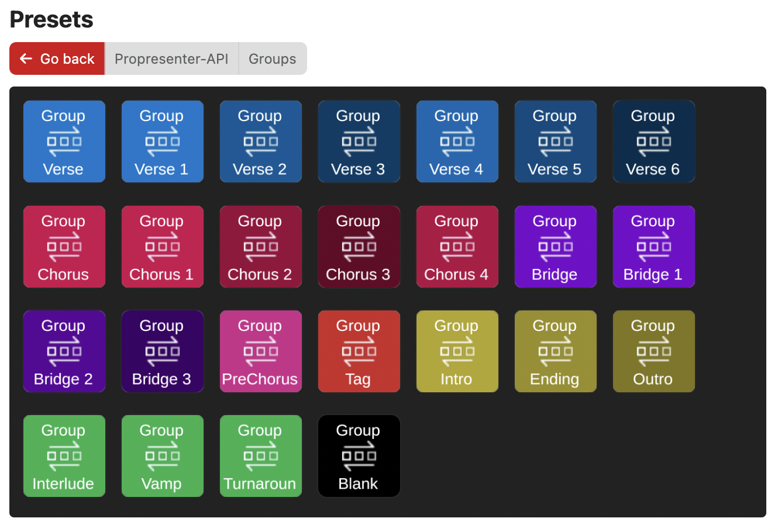Open the Propresenter-API breadcrumb
Screen dimensions: 778x532
(171, 58)
